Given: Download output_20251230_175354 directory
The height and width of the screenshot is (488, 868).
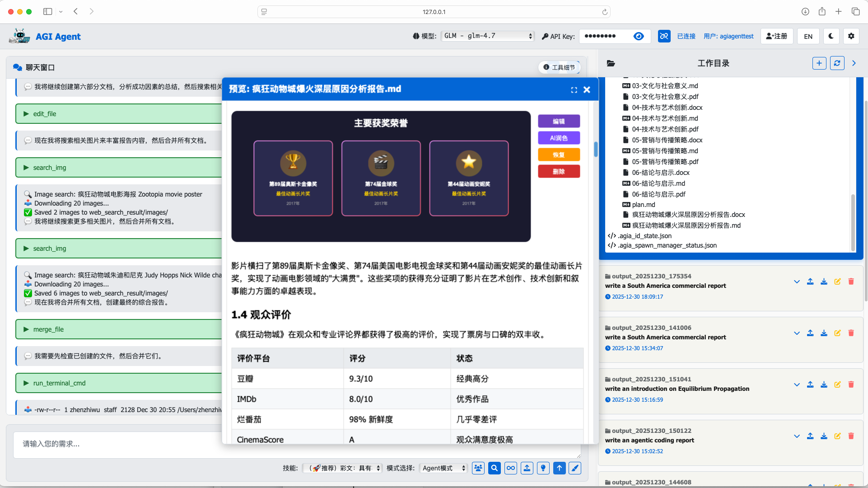Looking at the screenshot, I should (824, 282).
